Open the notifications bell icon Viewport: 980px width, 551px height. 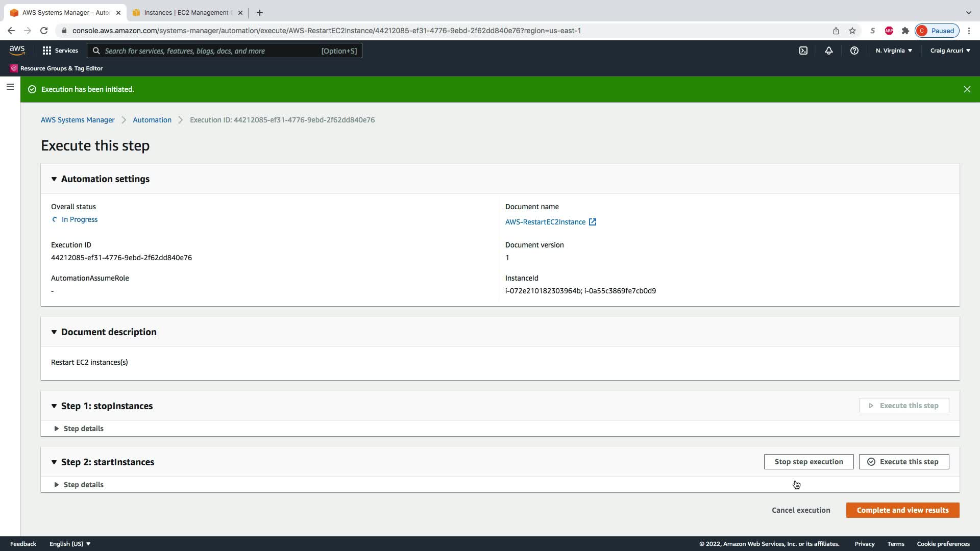[829, 51]
